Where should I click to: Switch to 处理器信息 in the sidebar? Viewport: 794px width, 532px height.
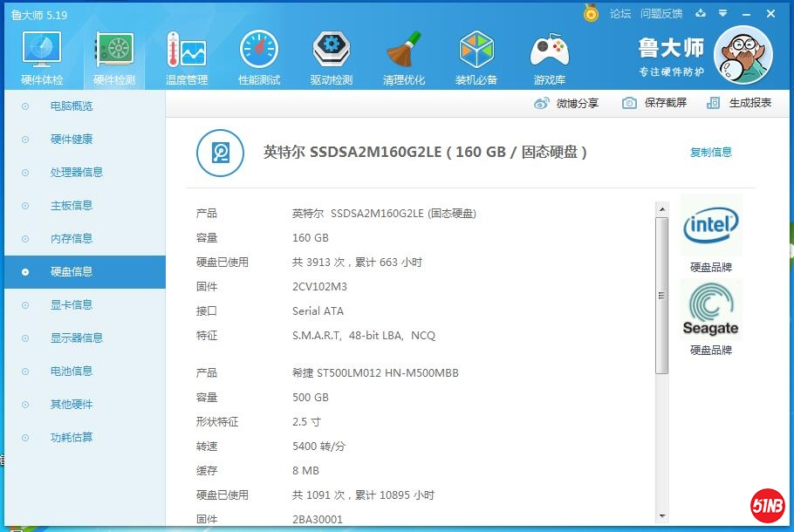point(77,173)
